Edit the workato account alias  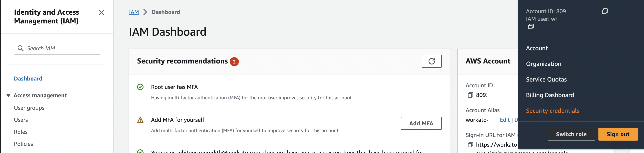pos(505,120)
